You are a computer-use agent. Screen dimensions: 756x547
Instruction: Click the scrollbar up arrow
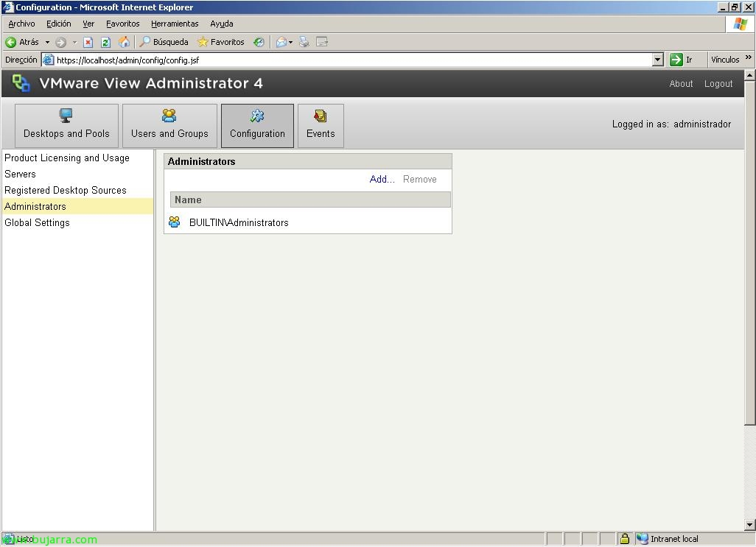coord(749,76)
